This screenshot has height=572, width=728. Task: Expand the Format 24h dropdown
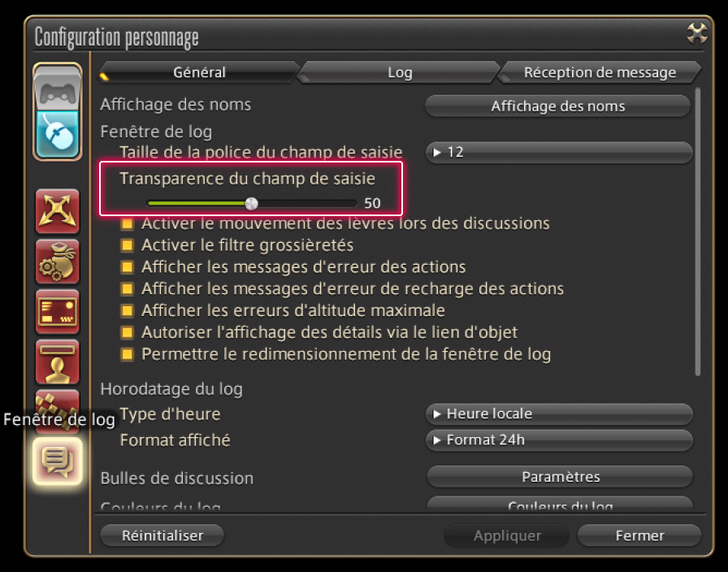[559, 440]
